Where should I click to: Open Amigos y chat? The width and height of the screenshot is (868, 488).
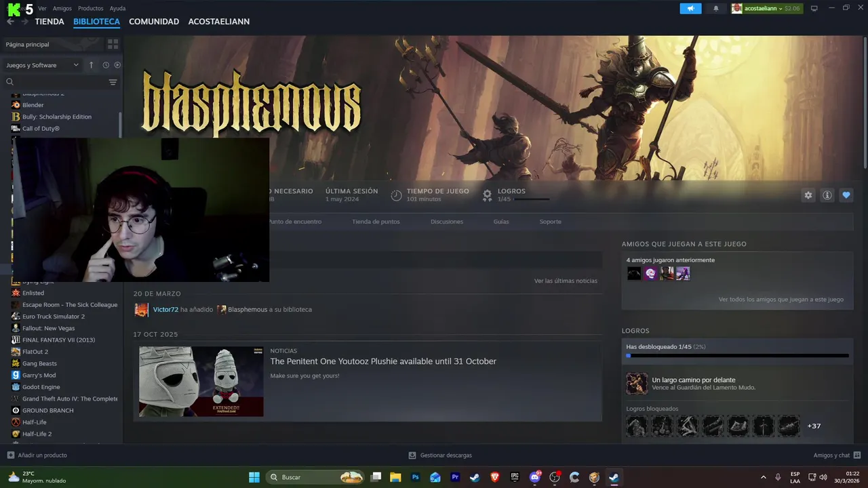(x=837, y=455)
